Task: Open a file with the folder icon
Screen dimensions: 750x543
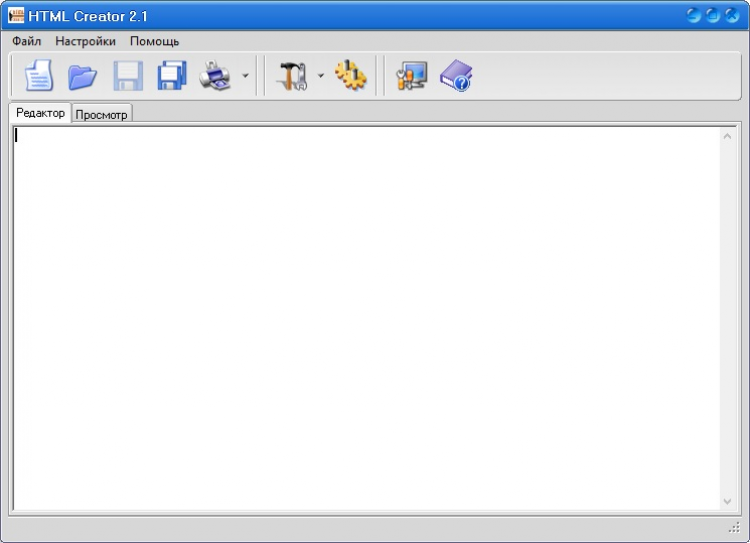Action: click(x=82, y=77)
